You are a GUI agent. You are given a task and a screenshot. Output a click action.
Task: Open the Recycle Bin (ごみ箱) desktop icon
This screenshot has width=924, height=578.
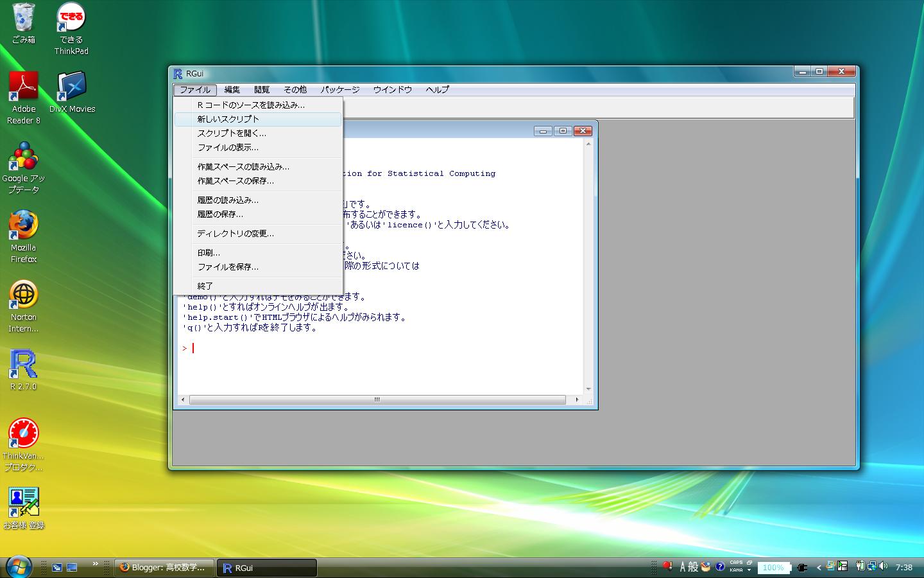24,23
